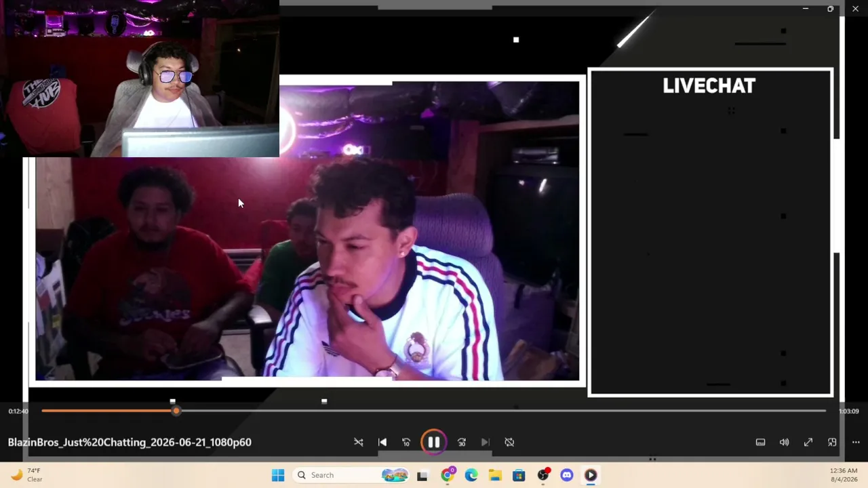Restore down the Media Player window
Screen dimensions: 868x488
pyautogui.click(x=831, y=9)
